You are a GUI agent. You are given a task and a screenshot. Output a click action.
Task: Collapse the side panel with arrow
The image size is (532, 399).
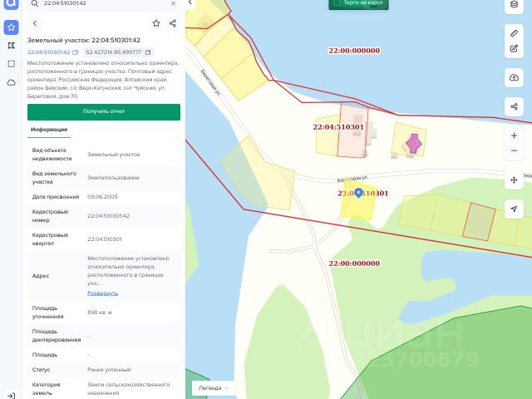pyautogui.click(x=190, y=2)
